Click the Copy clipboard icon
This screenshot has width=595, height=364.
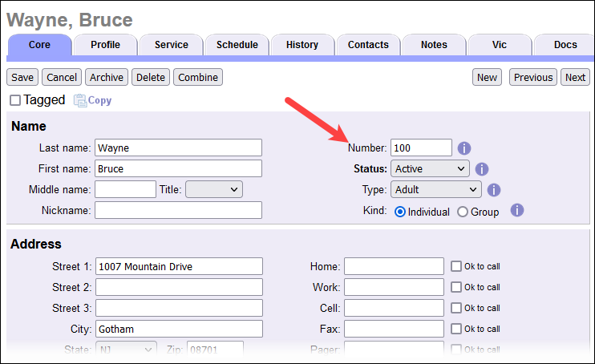pos(80,100)
